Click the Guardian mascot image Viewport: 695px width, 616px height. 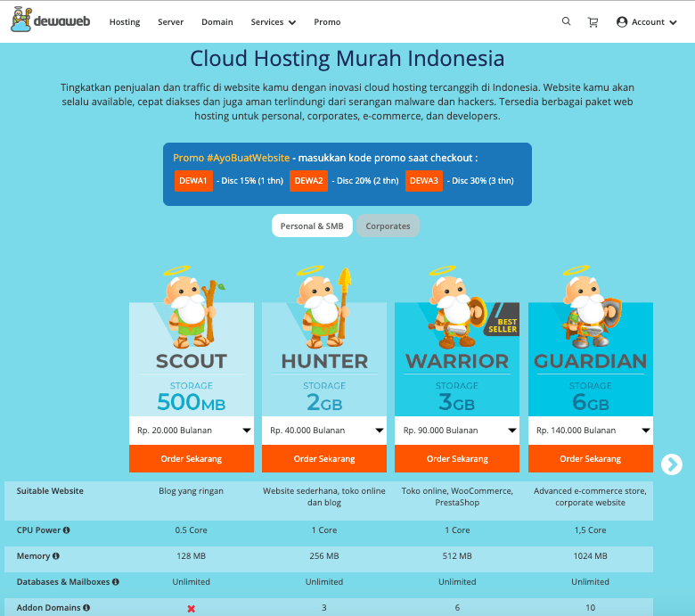[x=591, y=307]
